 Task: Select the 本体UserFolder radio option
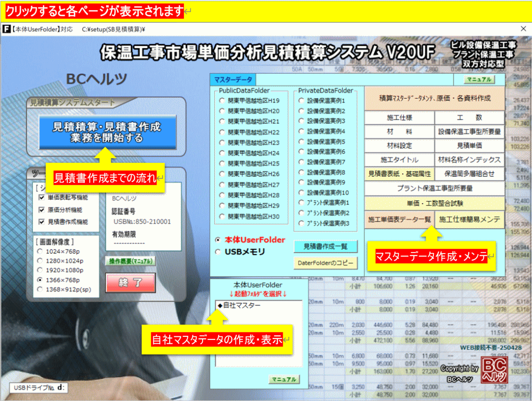coord(218,240)
